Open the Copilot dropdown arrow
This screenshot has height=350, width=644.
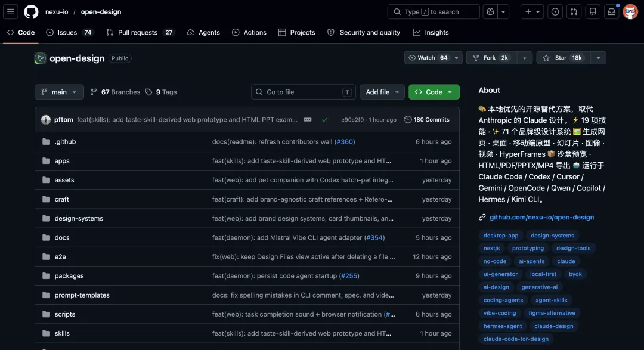[503, 11]
